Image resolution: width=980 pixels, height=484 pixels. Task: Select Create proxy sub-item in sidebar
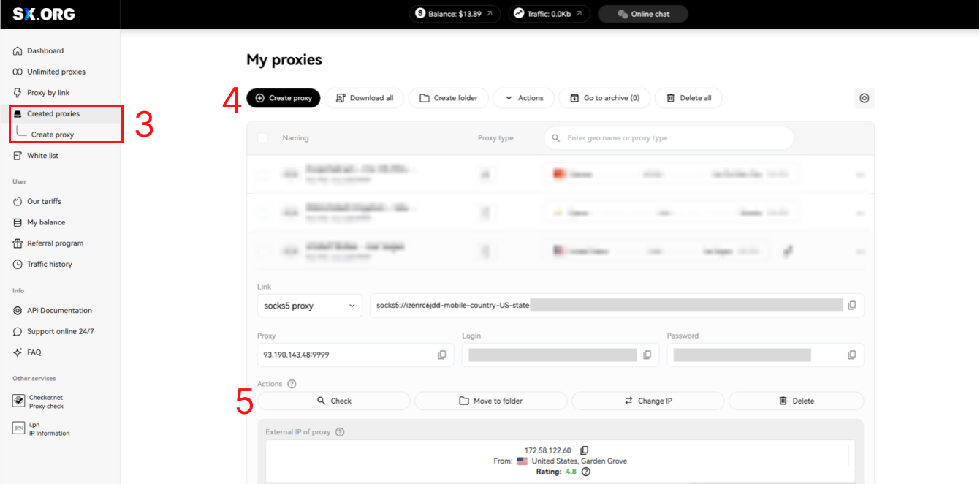52,135
